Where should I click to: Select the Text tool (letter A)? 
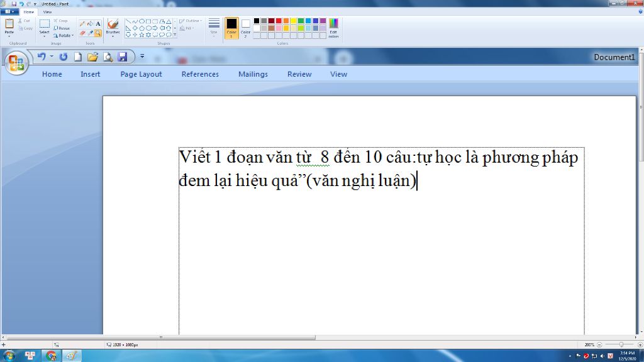(x=97, y=24)
